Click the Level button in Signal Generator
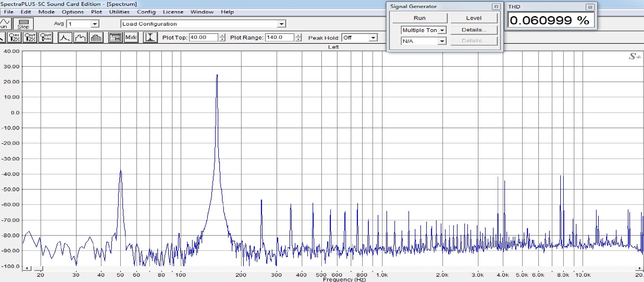This screenshot has height=282, width=644. 474,18
